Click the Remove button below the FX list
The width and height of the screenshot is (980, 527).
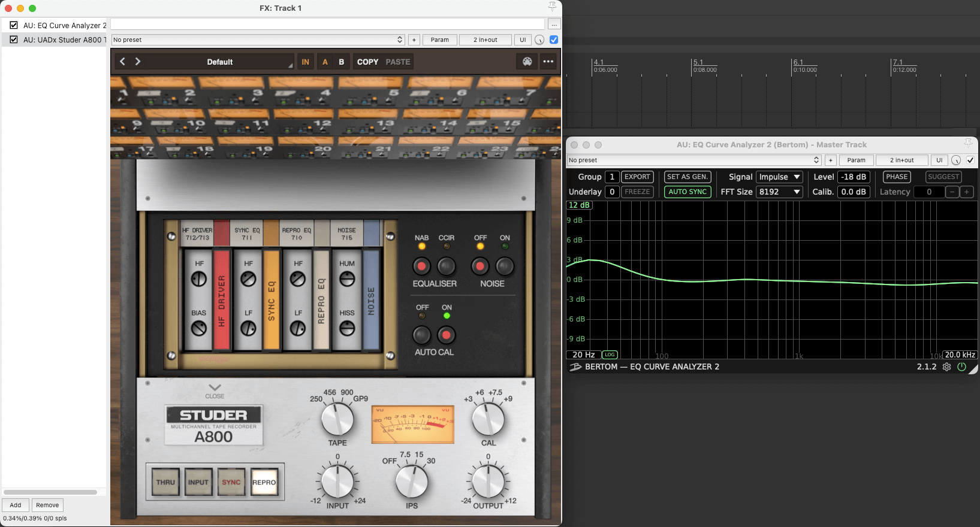point(47,505)
